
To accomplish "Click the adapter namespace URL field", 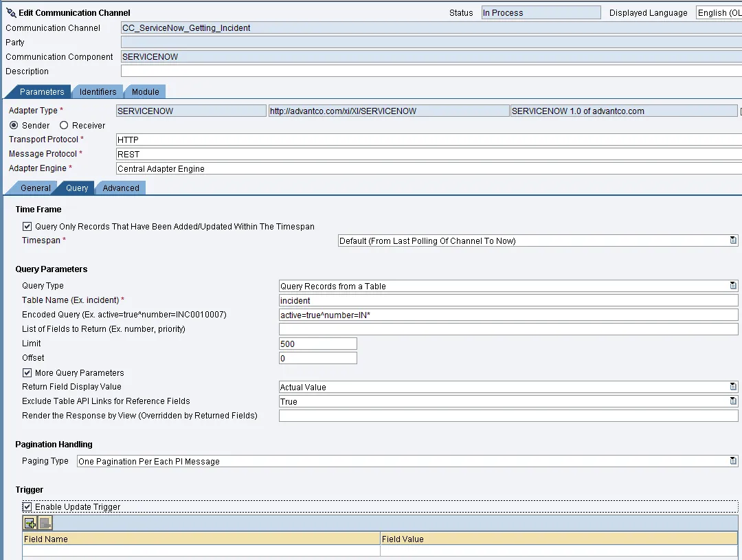I will click(x=389, y=111).
